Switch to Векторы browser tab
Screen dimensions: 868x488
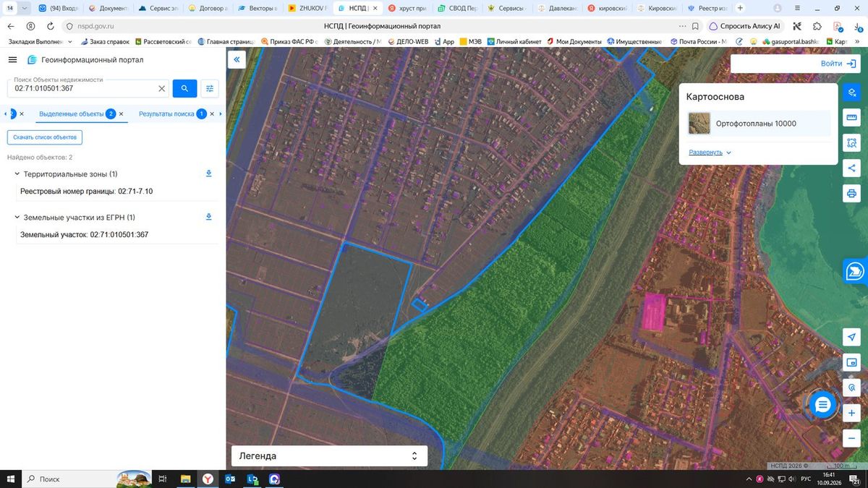258,8
